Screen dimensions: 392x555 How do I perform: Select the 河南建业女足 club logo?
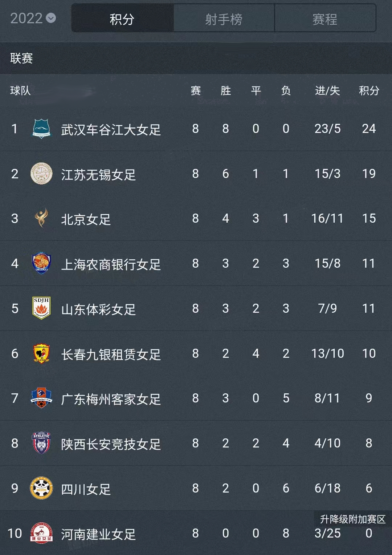coord(41,533)
